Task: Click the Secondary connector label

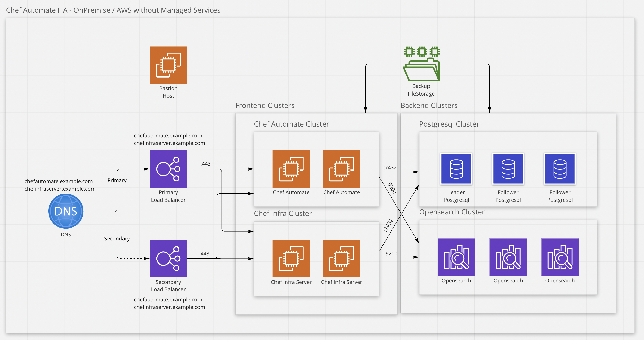Action: click(117, 239)
